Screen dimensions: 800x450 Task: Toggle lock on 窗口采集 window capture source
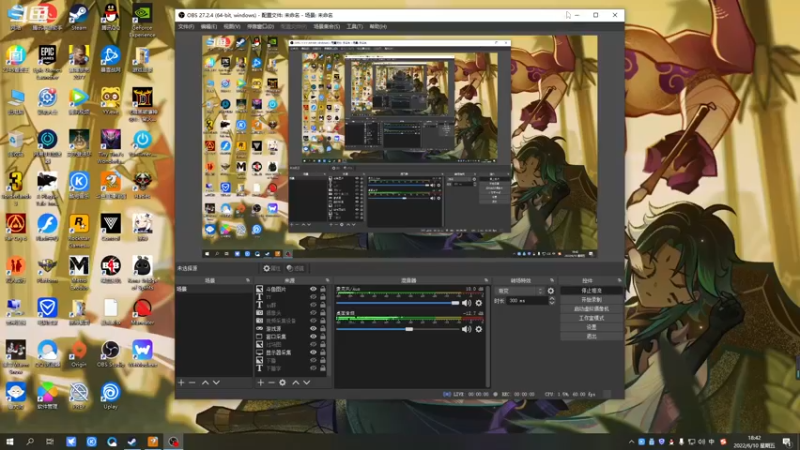coord(323,337)
